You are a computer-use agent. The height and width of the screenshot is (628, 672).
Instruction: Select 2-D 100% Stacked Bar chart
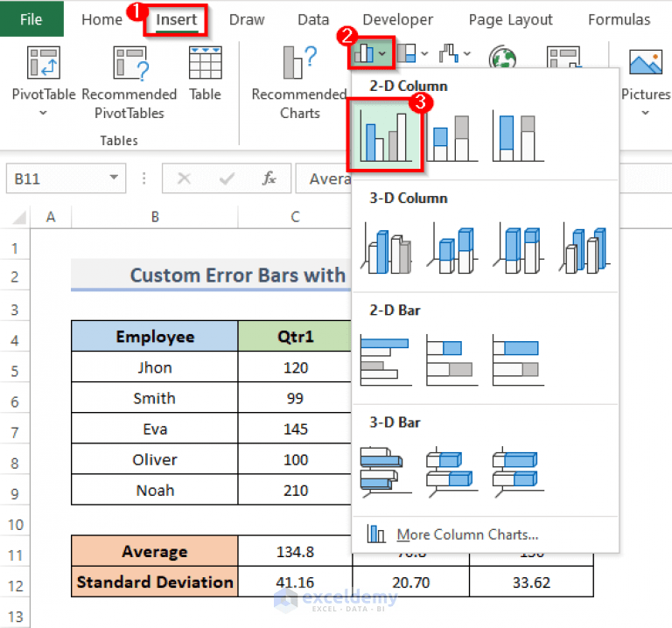[518, 360]
